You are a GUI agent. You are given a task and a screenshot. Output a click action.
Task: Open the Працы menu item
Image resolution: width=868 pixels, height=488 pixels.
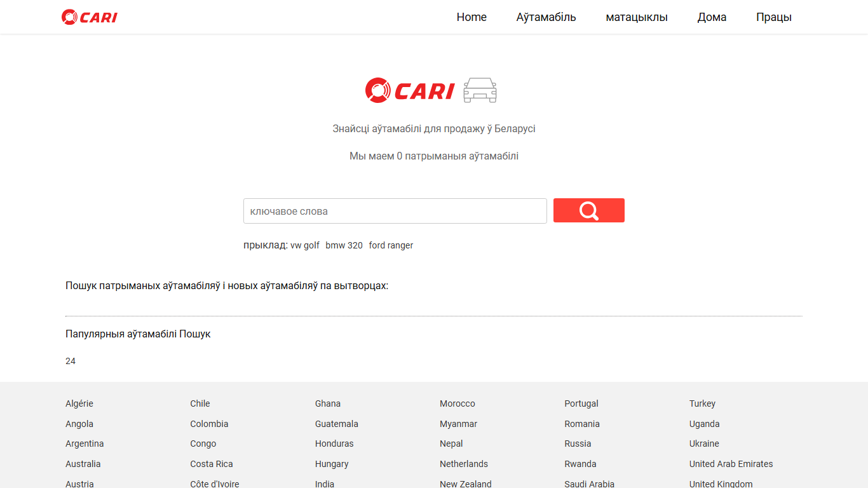(774, 17)
